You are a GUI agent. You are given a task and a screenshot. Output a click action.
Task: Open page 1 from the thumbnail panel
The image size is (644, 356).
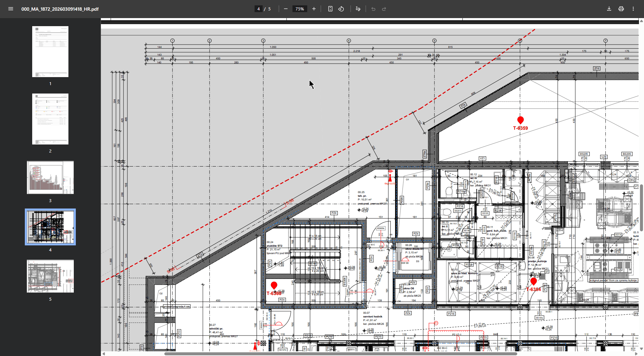point(50,51)
